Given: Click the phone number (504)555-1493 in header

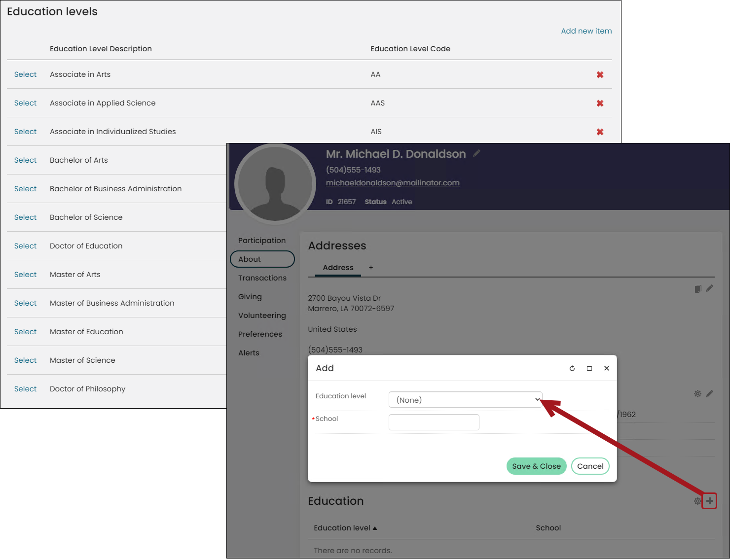Looking at the screenshot, I should (x=353, y=170).
